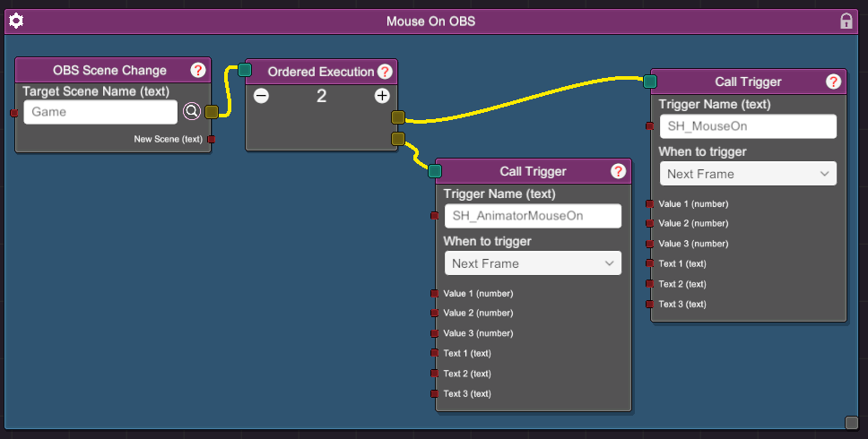Click Text 1 port on SH_MouseOn node
Image resolution: width=868 pixels, height=439 pixels.
coord(650,263)
